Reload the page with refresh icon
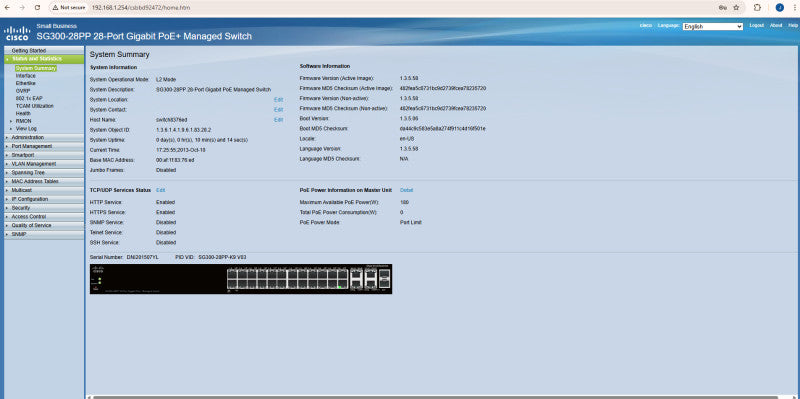 point(37,8)
